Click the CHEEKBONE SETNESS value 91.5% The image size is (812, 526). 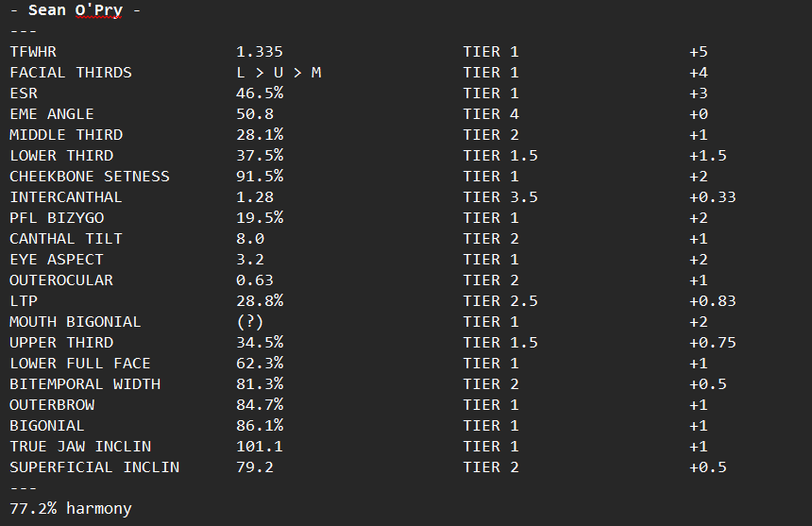pyautogui.click(x=260, y=176)
